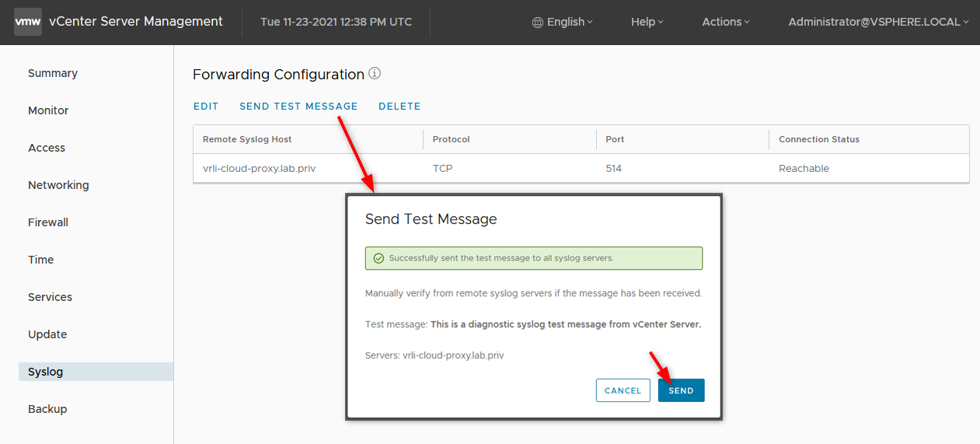980x444 pixels.
Task: Click the Send Test Message dialog title
Action: tap(431, 219)
